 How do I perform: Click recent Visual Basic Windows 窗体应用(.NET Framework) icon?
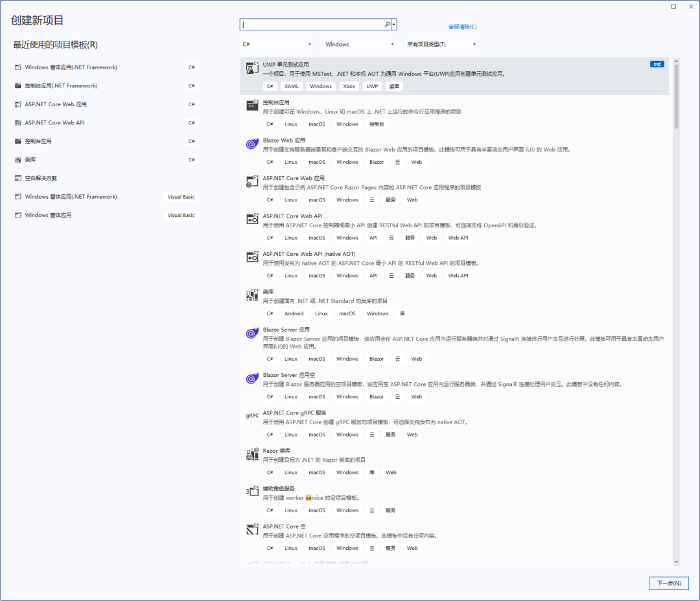(x=18, y=197)
